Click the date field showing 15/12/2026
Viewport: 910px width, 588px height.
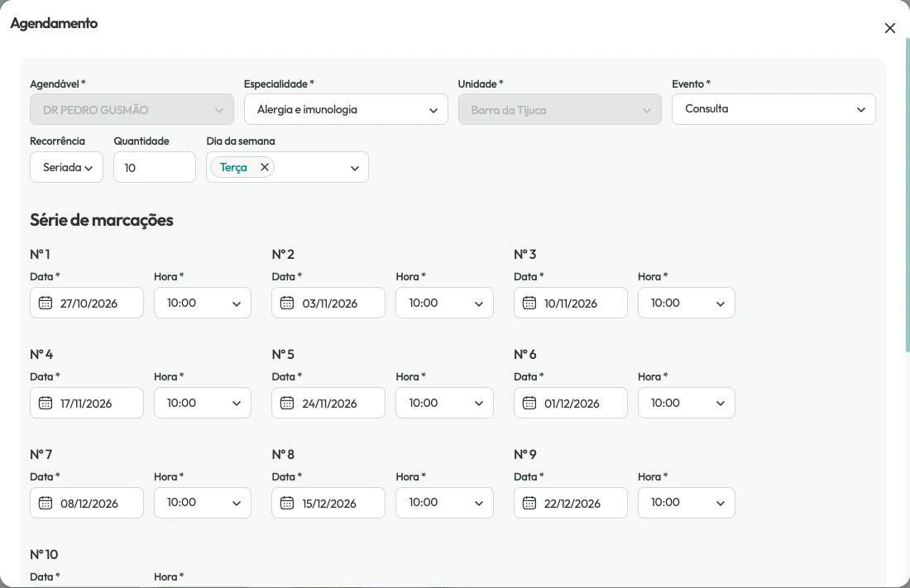pyautogui.click(x=328, y=503)
